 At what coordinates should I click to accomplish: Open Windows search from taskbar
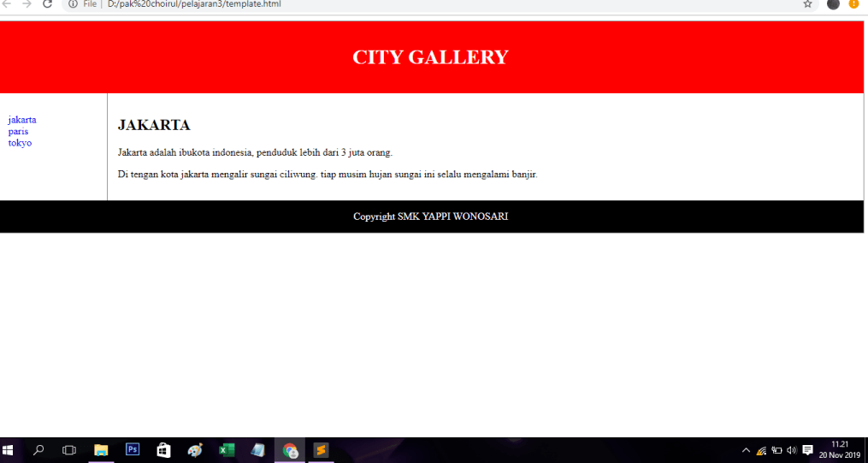38,450
